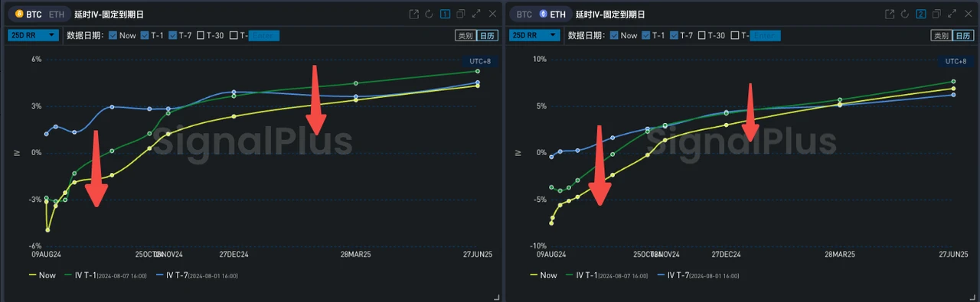This screenshot has height=302, width=980.
Task: Open the left BTC panel in a new window
Action: pos(414,14)
